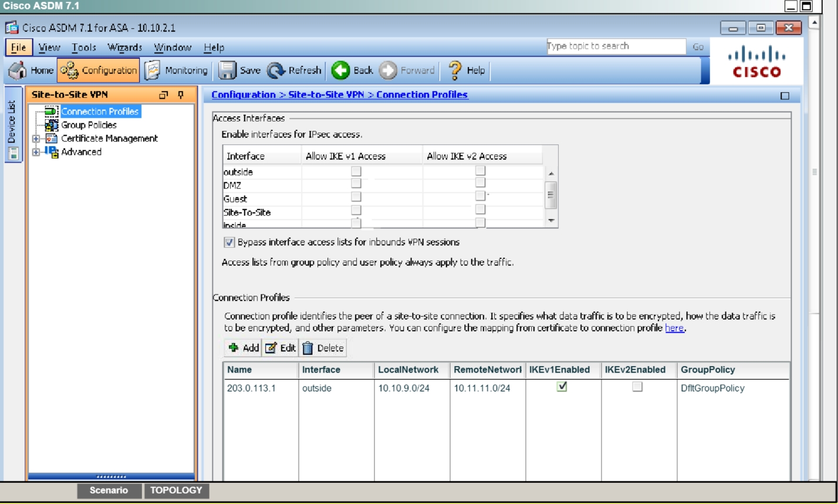Enable IKE v1 access on outside interface
The height and width of the screenshot is (504, 838).
[356, 172]
